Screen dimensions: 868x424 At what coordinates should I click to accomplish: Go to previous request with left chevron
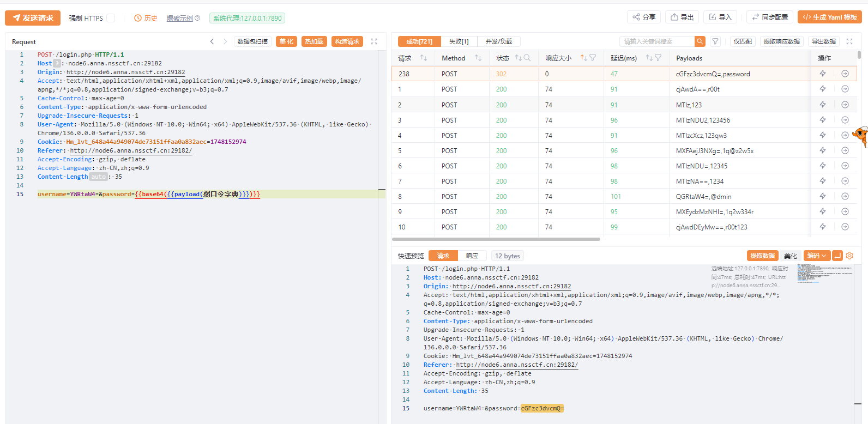[212, 41]
